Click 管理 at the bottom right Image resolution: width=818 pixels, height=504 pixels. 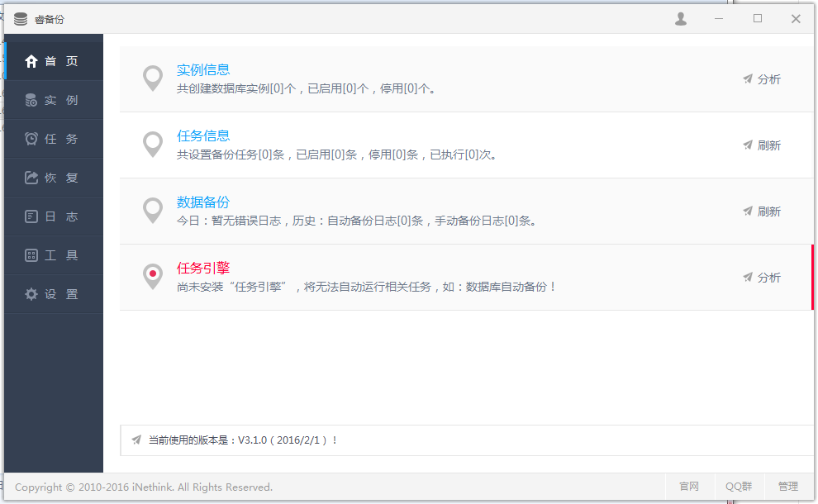[x=787, y=487]
